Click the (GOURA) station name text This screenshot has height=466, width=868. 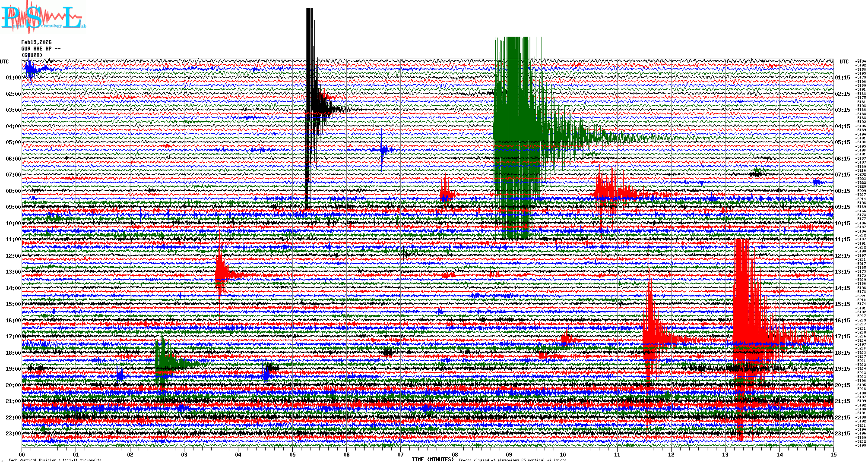click(x=32, y=55)
